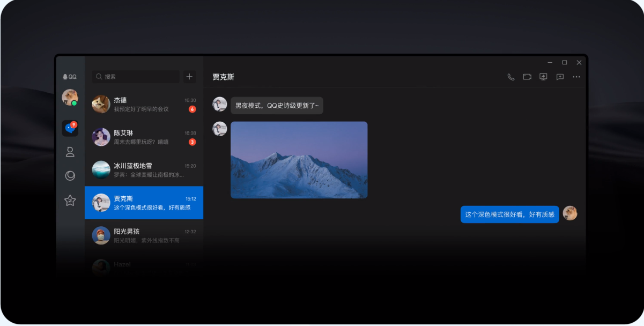This screenshot has width=644, height=326.
Task: Start a video call in the chat
Action: tap(527, 77)
